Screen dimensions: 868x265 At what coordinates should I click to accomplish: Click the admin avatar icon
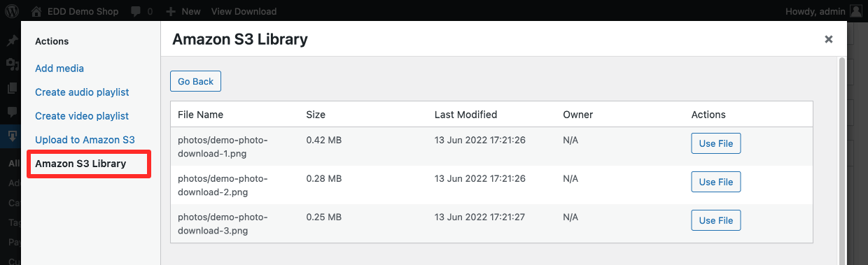click(x=856, y=11)
